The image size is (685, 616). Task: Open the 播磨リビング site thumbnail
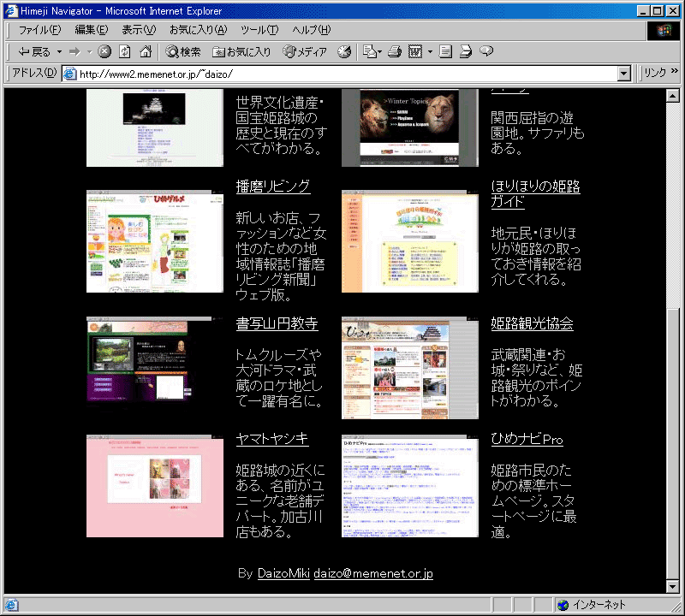(155, 241)
